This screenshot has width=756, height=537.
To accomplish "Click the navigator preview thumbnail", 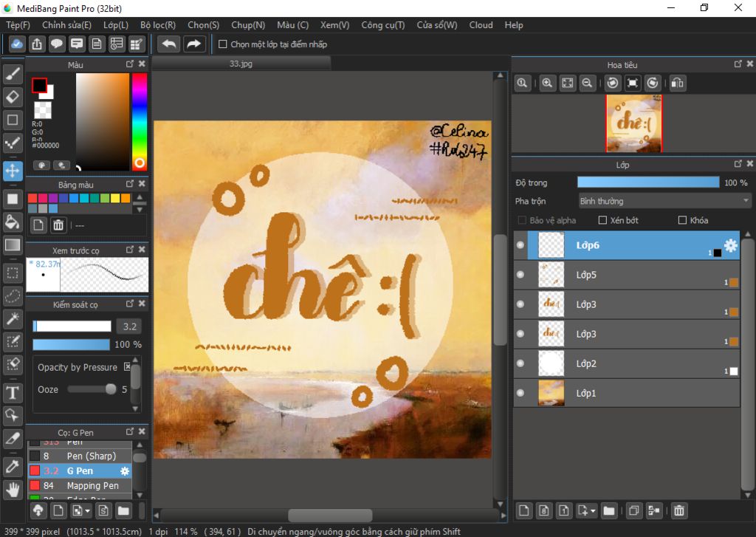I will coord(634,123).
